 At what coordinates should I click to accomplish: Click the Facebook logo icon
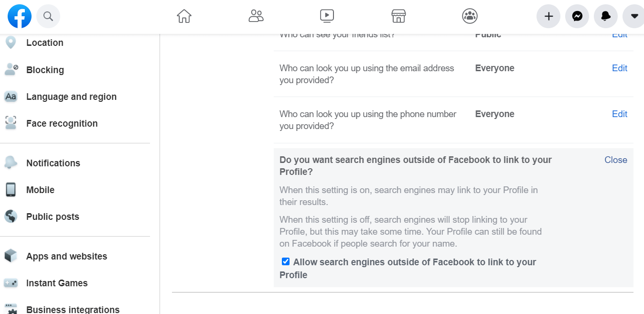point(20,16)
